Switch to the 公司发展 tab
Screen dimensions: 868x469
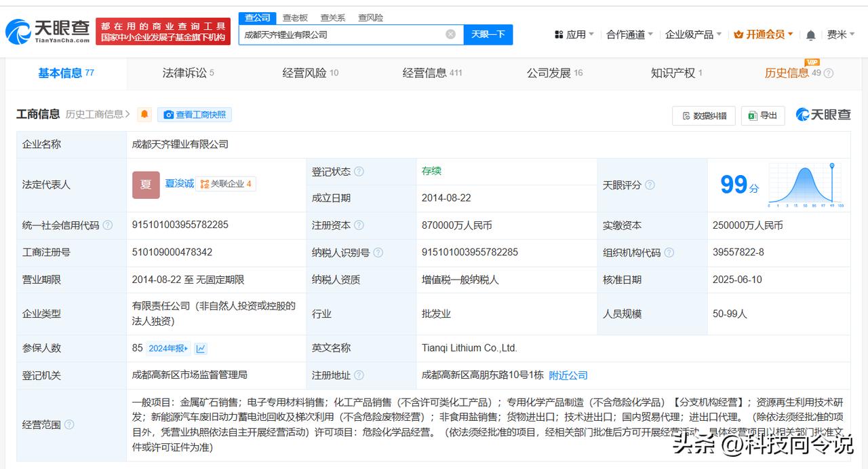[x=554, y=73]
